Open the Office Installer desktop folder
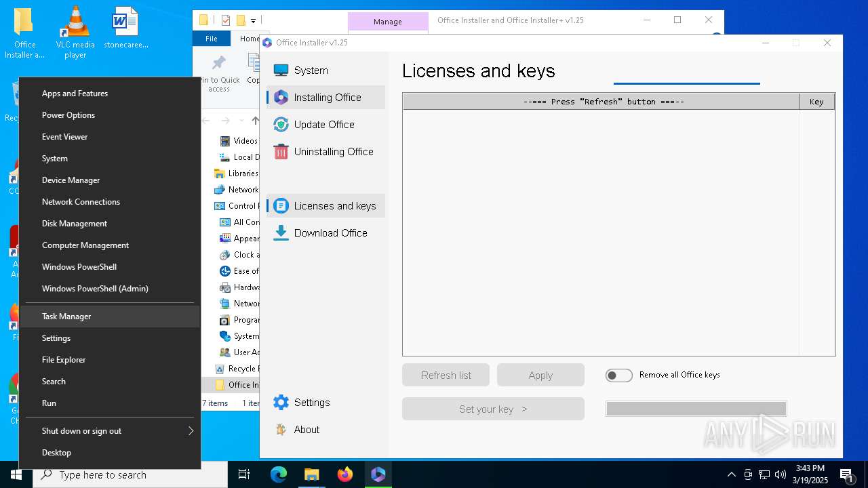868x488 pixels. [x=24, y=33]
